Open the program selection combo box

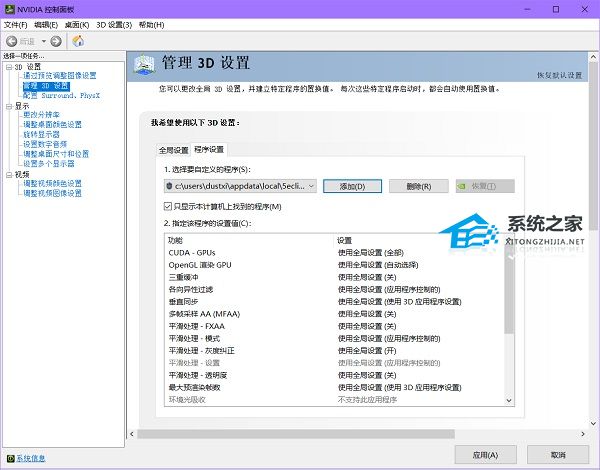(x=240, y=186)
